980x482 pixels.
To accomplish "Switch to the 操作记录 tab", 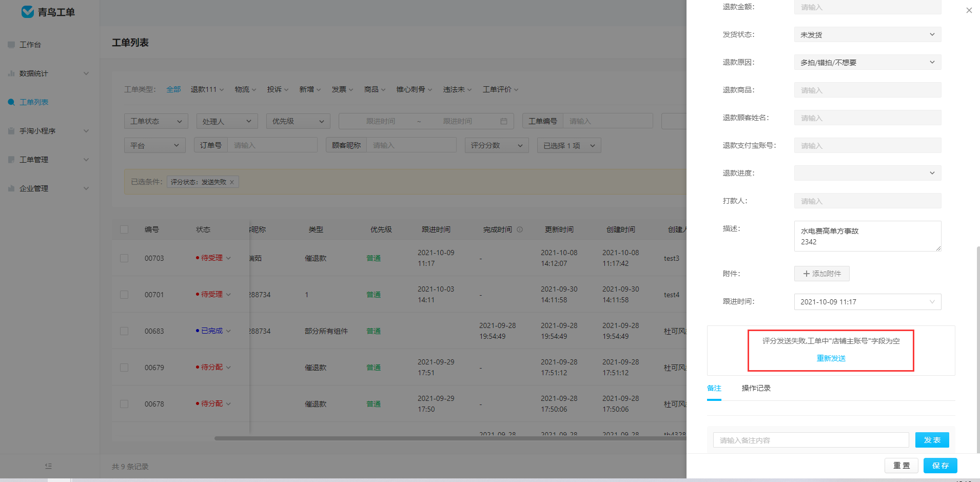I will pyautogui.click(x=756, y=389).
